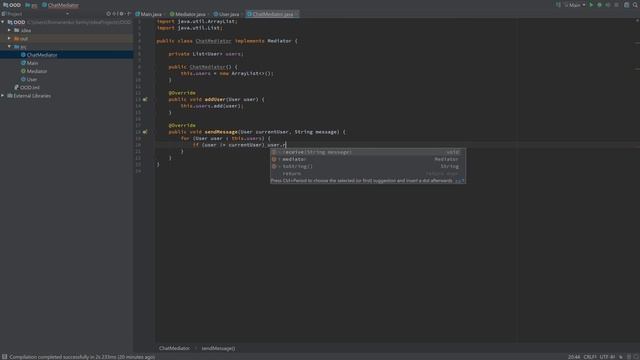640x360 pixels.
Task: Expand External Libraries node
Action: [3, 96]
